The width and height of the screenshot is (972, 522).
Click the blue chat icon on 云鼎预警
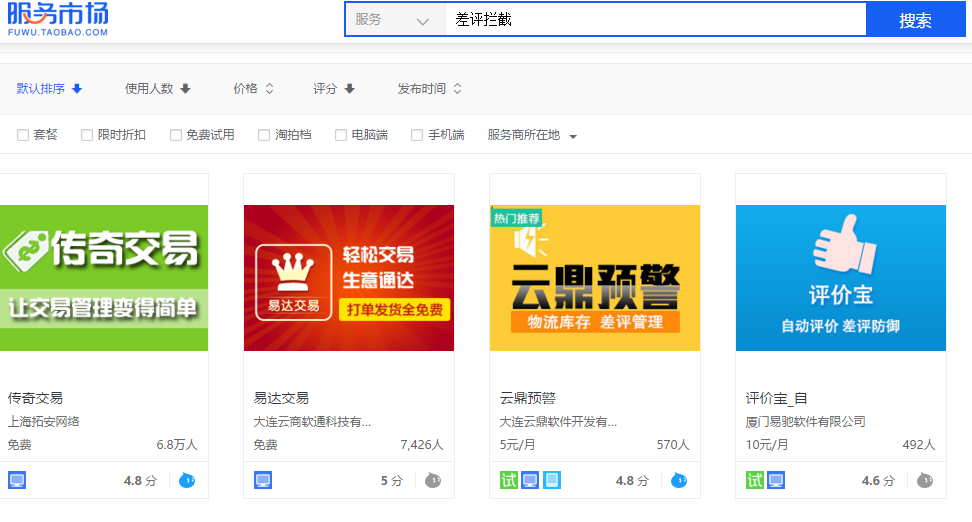pyautogui.click(x=679, y=480)
